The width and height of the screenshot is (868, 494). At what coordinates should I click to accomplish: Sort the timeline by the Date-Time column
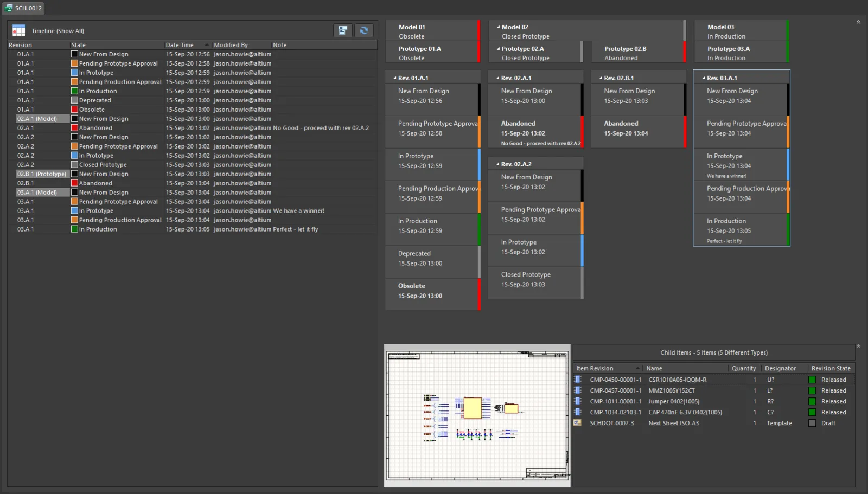click(179, 44)
